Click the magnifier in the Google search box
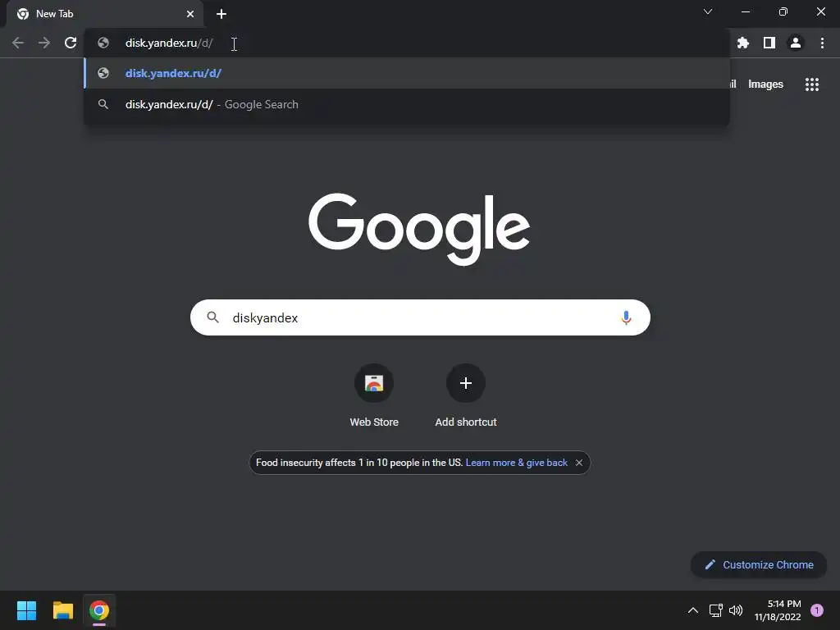The height and width of the screenshot is (630, 840). click(212, 317)
